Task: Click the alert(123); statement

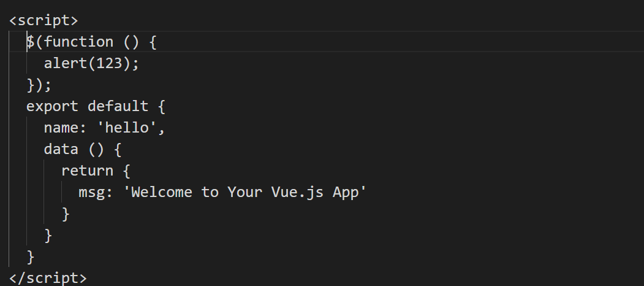Action: [x=91, y=63]
